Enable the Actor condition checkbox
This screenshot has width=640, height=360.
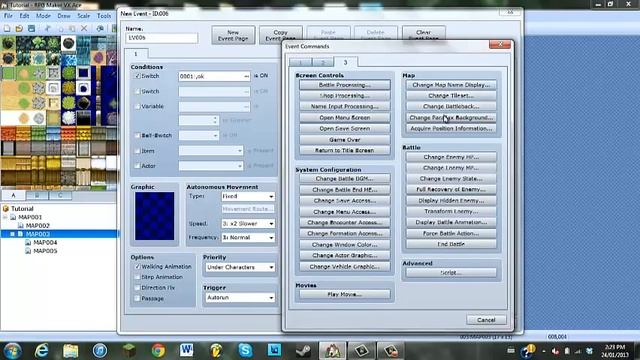pyautogui.click(x=138, y=166)
